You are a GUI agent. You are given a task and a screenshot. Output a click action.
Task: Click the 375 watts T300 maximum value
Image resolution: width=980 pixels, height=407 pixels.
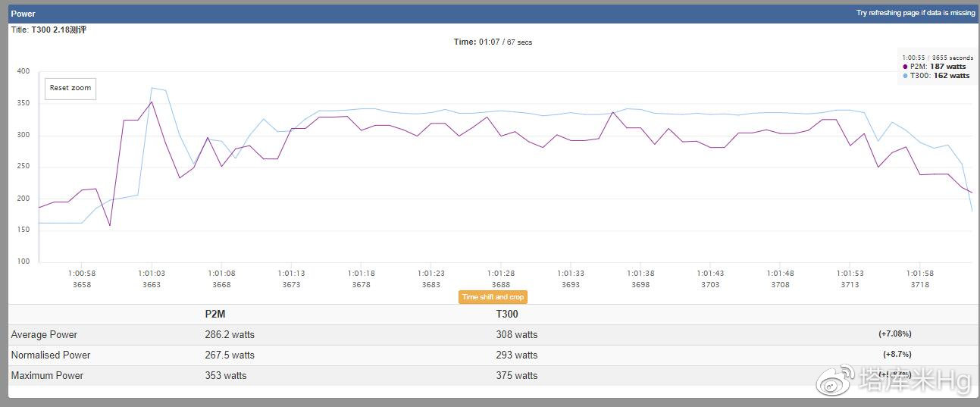pyautogui.click(x=516, y=376)
